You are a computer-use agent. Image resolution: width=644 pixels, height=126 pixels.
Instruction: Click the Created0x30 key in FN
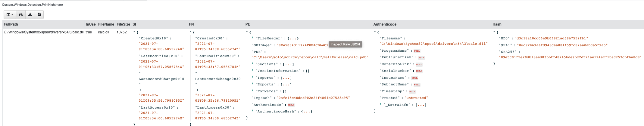click(x=210, y=38)
